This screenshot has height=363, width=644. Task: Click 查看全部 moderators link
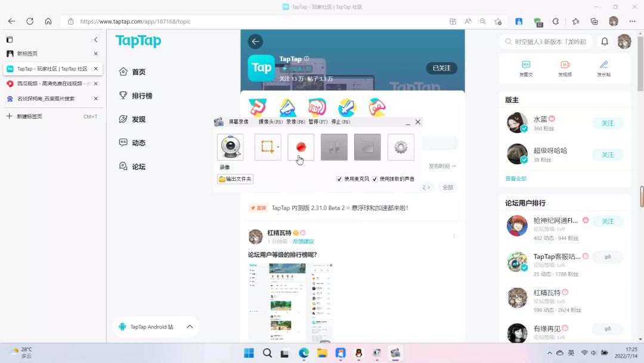tap(516, 179)
